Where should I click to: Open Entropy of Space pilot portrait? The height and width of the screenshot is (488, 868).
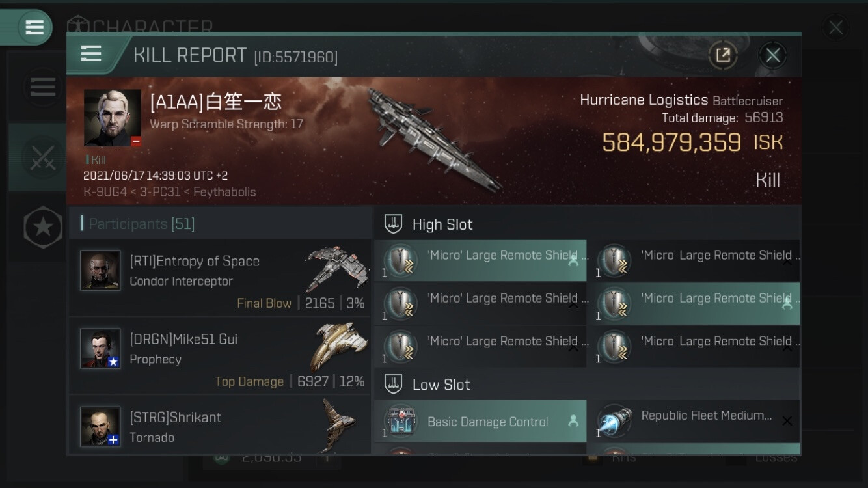click(x=100, y=270)
